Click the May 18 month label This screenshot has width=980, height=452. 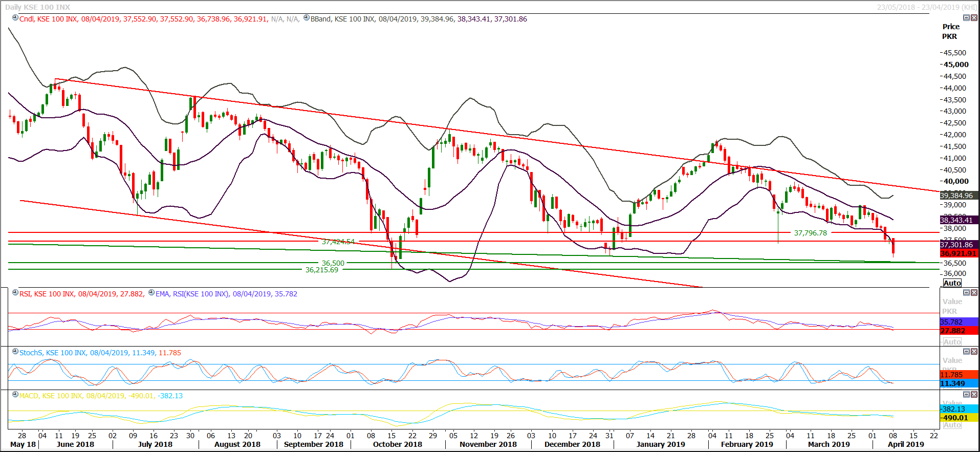coord(23,444)
